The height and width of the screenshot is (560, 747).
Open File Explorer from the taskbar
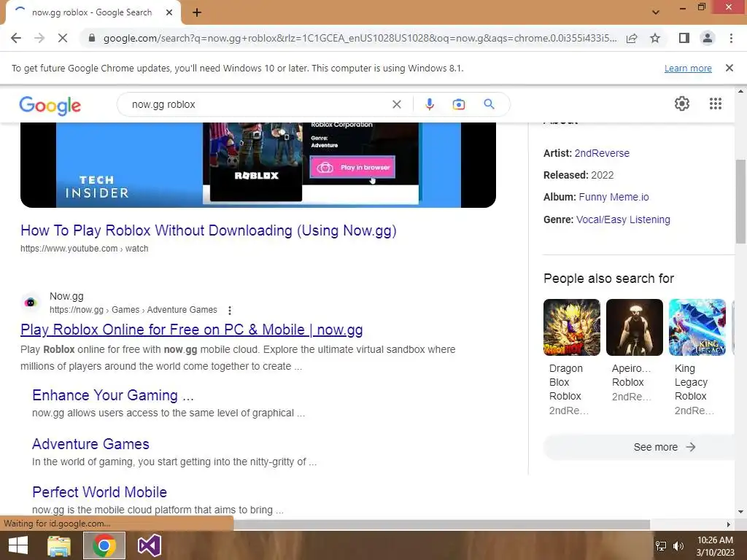click(59, 545)
